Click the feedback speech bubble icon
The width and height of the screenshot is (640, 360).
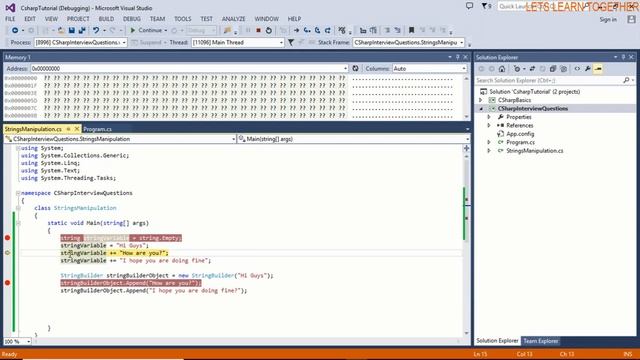(x=469, y=6)
